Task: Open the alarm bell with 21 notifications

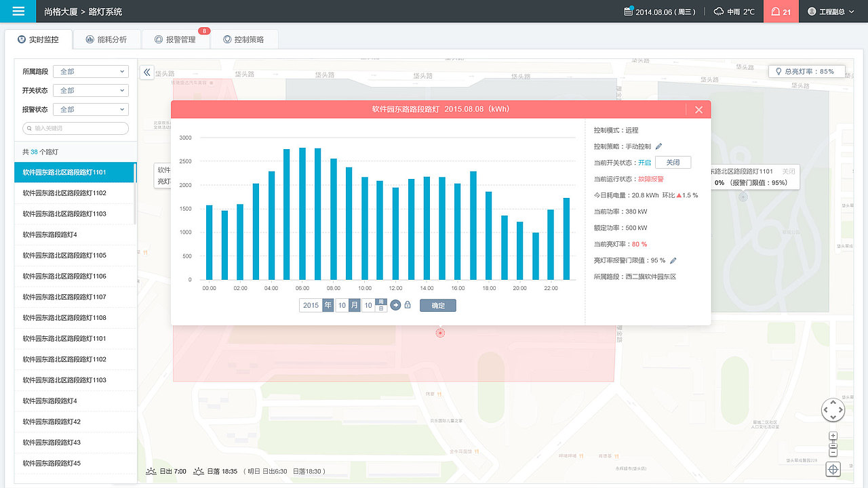Action: [x=781, y=12]
